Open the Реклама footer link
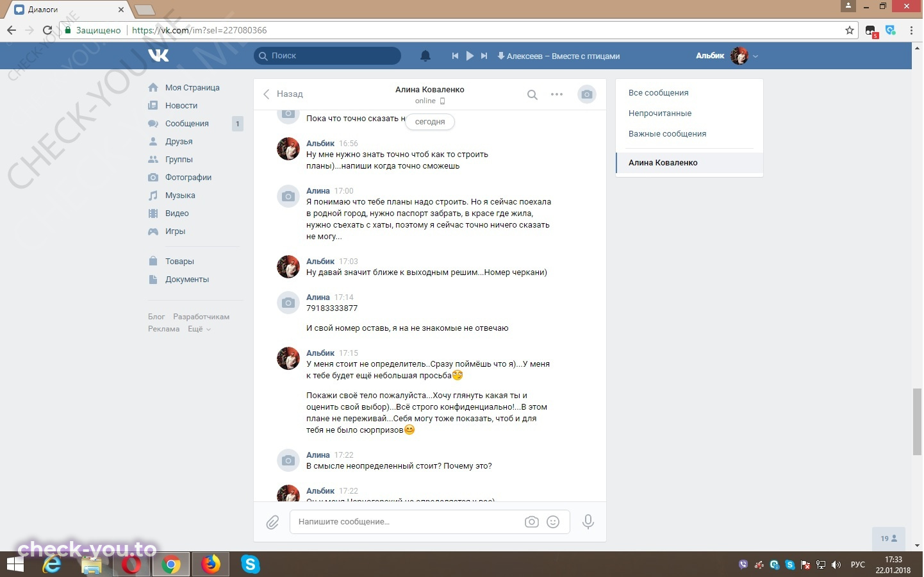 [164, 329]
